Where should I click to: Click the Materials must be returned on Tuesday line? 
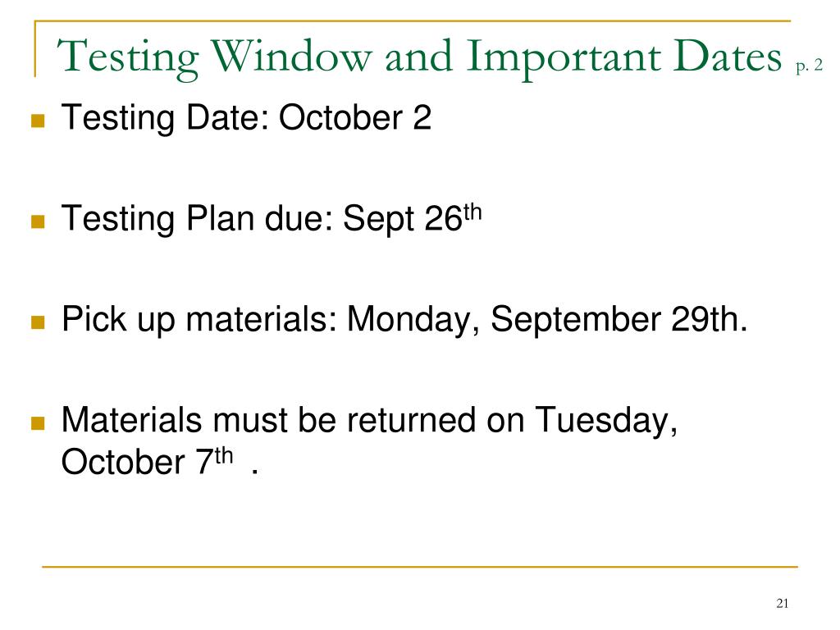click(x=369, y=422)
